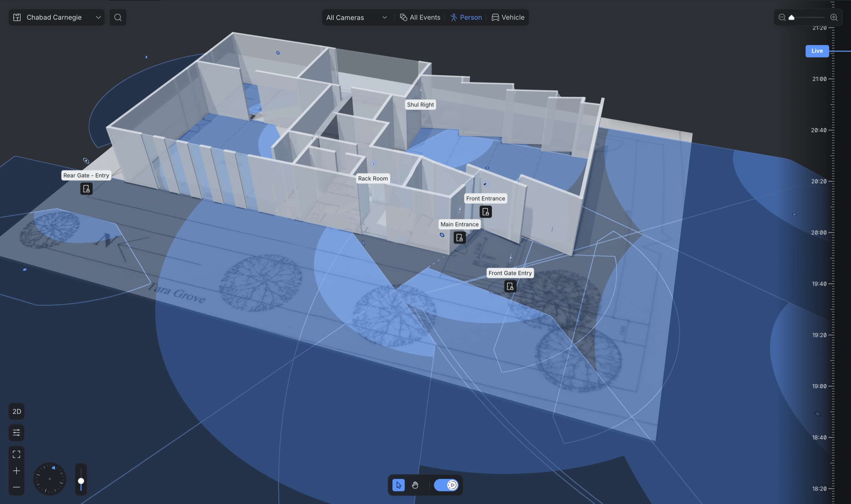The image size is (851, 504).
Task: Switch map to 2D view
Action: (16, 411)
